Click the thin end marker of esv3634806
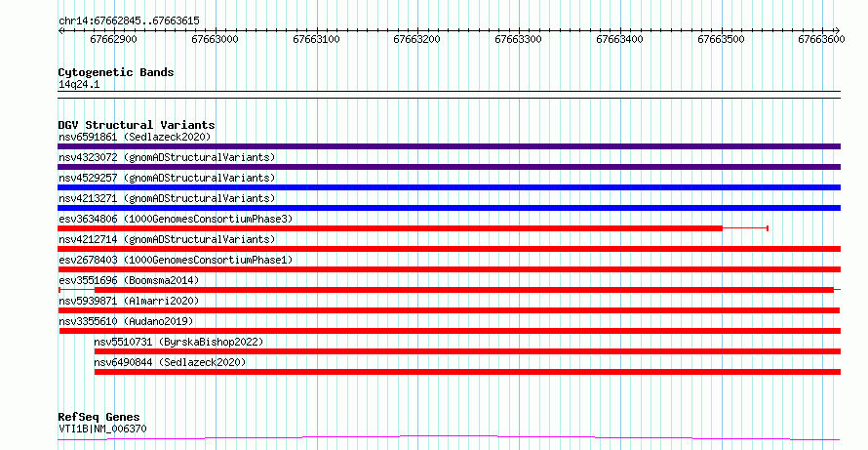 768,228
